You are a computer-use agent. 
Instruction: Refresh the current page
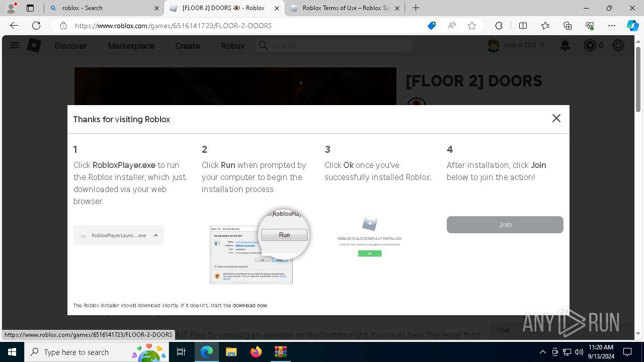[x=36, y=26]
